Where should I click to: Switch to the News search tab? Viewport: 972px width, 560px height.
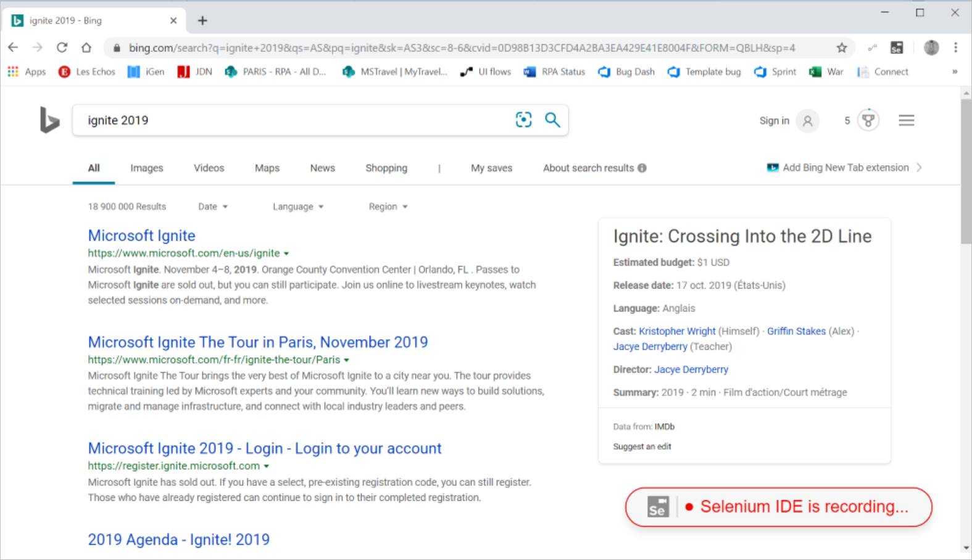322,168
